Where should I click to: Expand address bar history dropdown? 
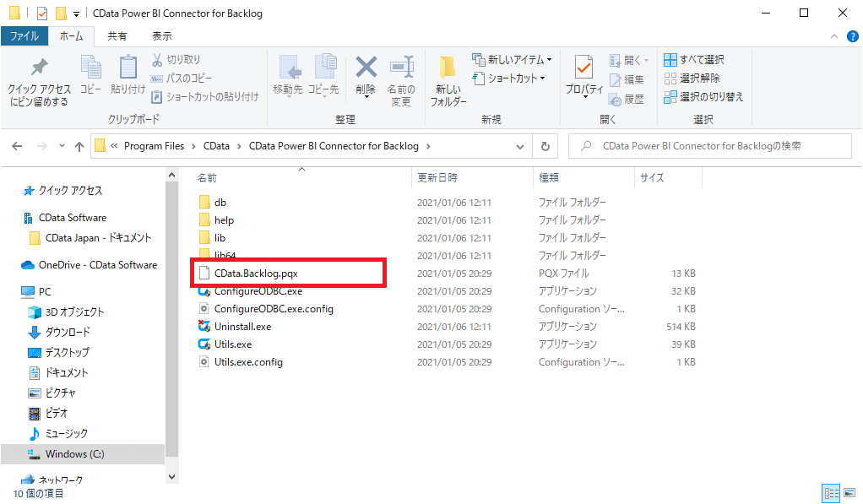(x=520, y=147)
